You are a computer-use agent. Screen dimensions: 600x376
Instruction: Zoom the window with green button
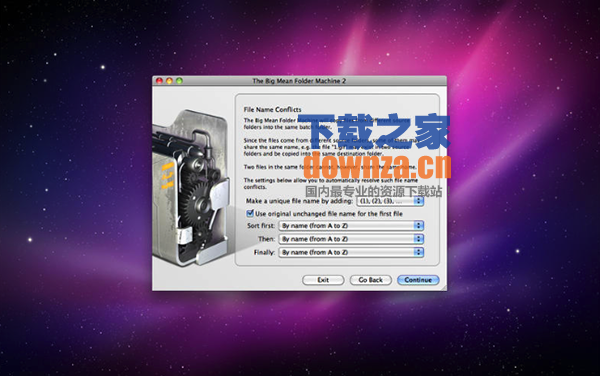click(x=179, y=81)
